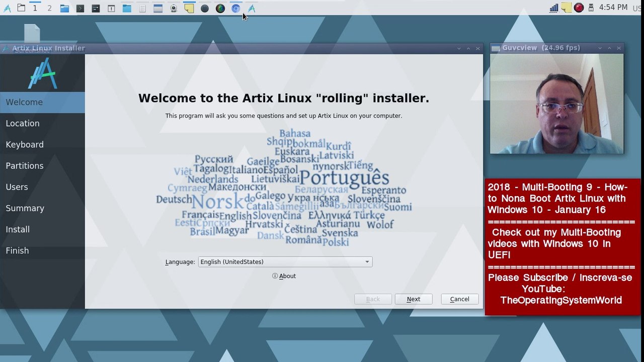
Task: Open the About link in the installer
Action: tap(284, 276)
